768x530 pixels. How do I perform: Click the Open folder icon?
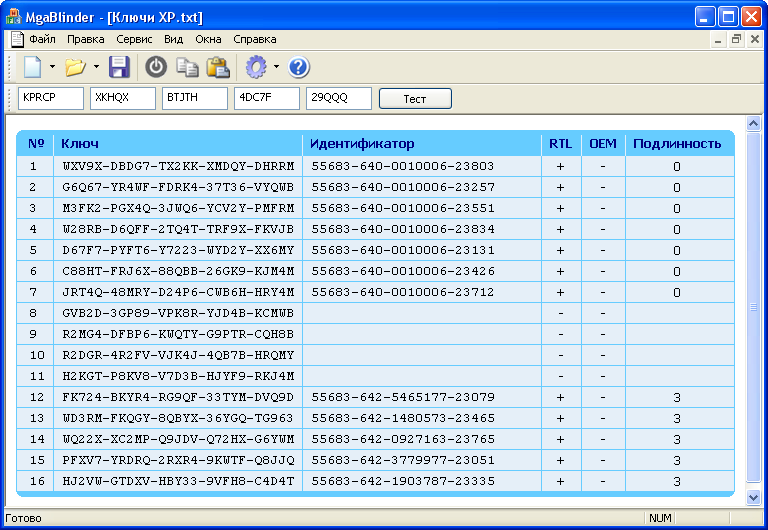75,67
